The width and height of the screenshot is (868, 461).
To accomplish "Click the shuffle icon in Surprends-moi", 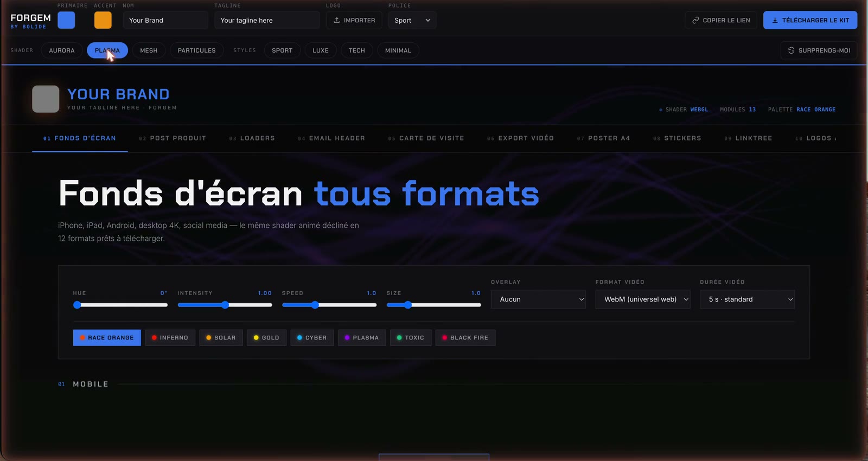I will [791, 50].
